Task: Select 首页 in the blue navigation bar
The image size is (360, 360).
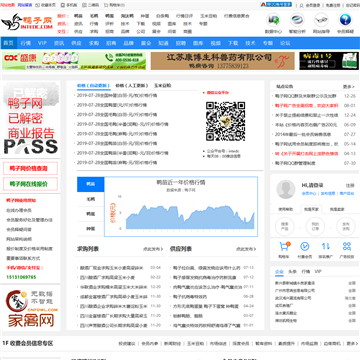Action: 9,43
